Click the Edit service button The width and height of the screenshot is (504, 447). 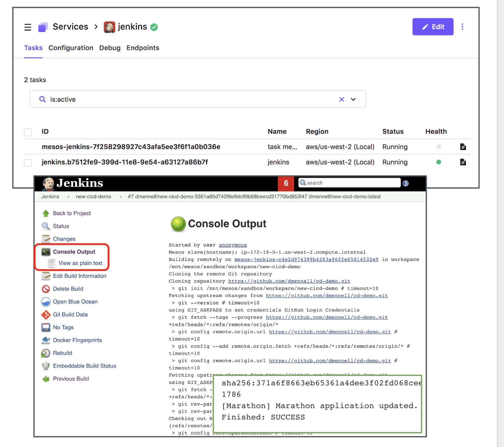click(x=433, y=27)
